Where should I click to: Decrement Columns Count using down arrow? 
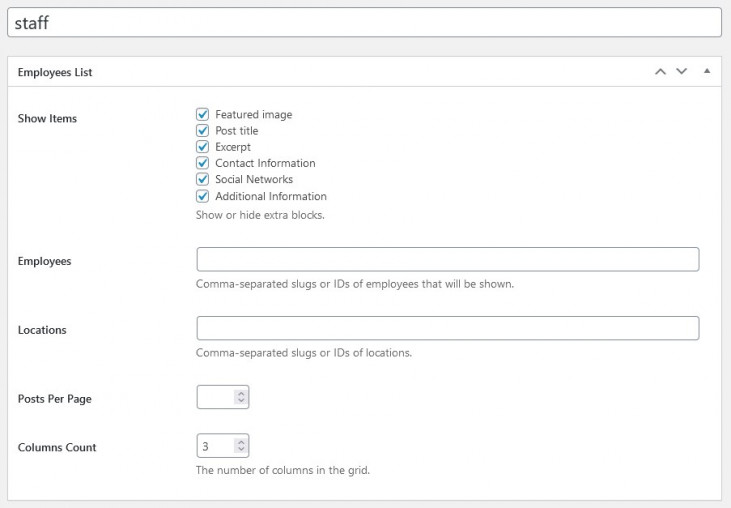pos(240,451)
